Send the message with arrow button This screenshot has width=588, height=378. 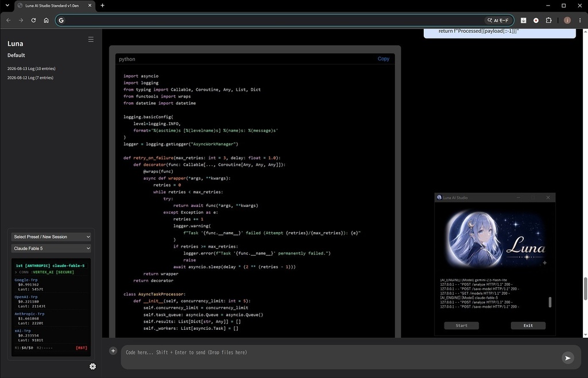tap(568, 358)
